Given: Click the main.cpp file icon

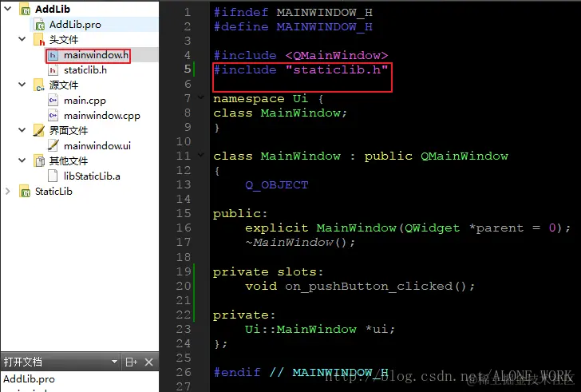Looking at the screenshot, I should pyautogui.click(x=53, y=101).
